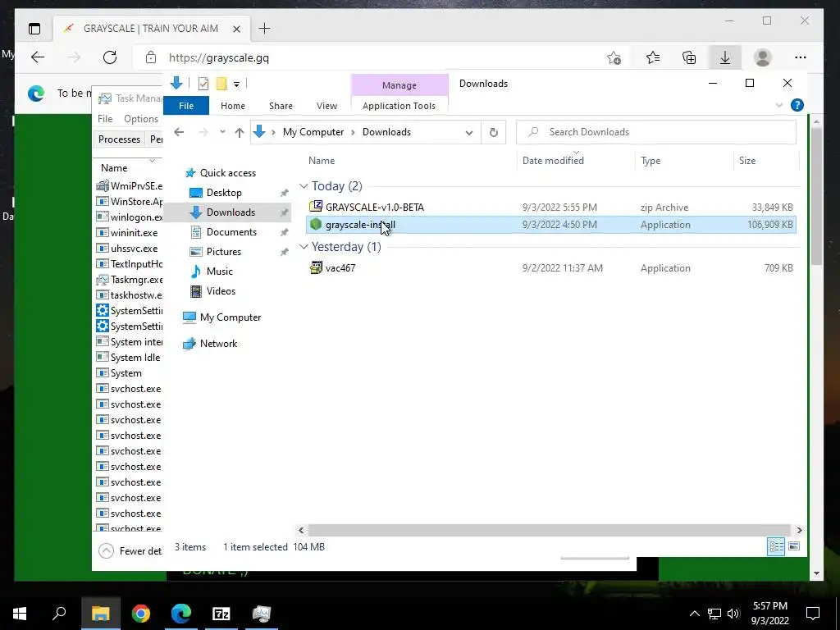This screenshot has width=840, height=630.
Task: Open address bar history dropdown
Action: tap(468, 133)
